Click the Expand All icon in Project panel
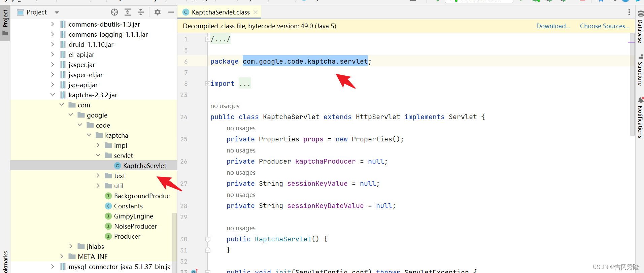 point(128,12)
